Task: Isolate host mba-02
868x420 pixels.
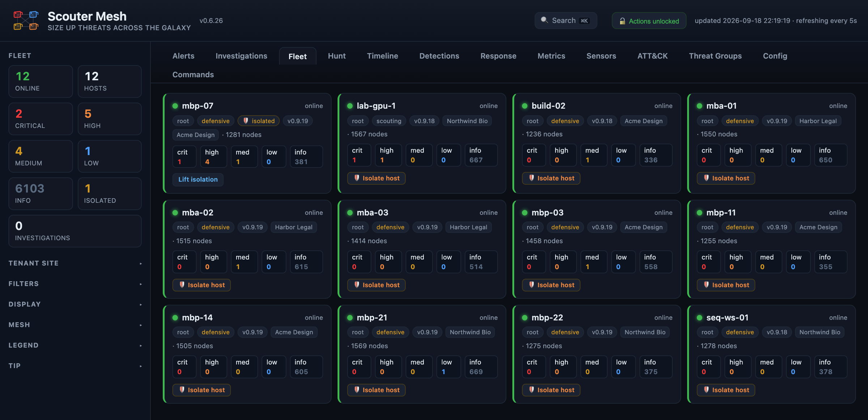Action: (x=201, y=285)
